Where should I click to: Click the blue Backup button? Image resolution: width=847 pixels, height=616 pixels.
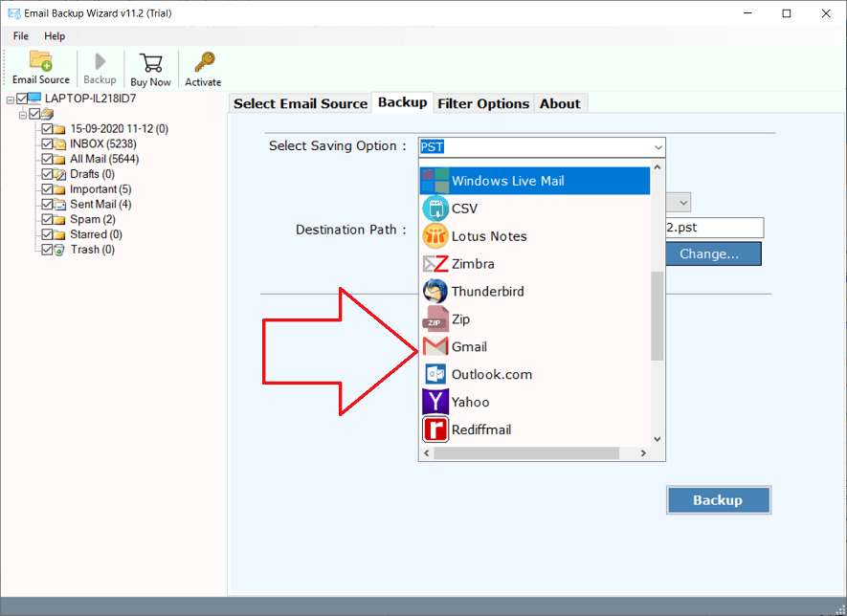tap(719, 500)
